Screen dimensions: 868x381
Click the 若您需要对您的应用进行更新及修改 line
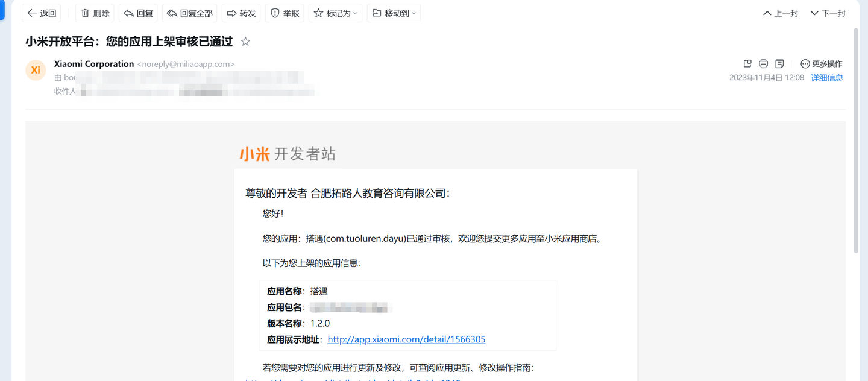tap(398, 368)
